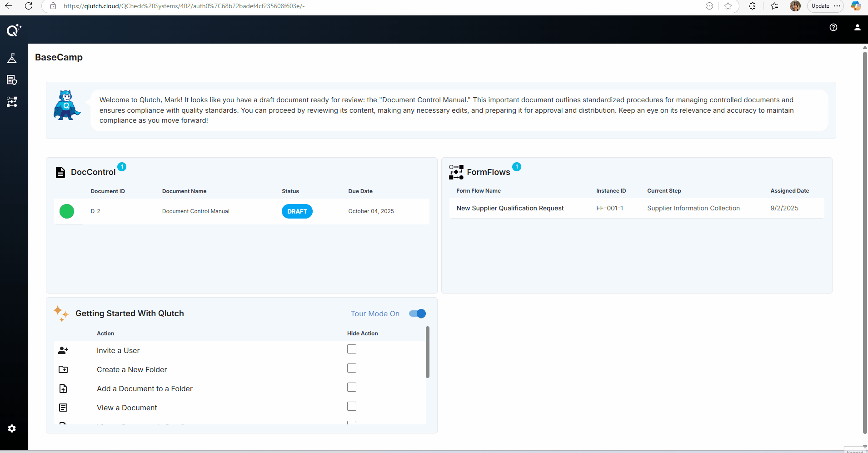Turn off the Tour Mode toggle
The width and height of the screenshot is (868, 453).
(417, 314)
